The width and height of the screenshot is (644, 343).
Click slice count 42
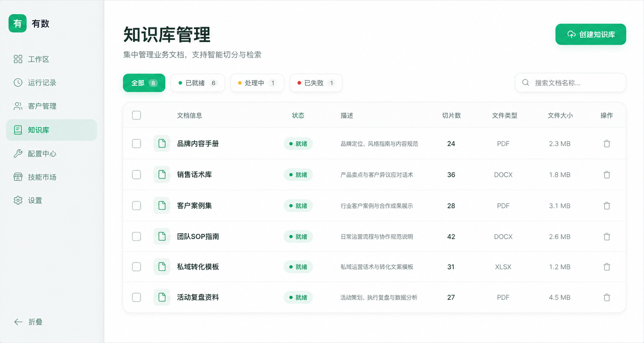(x=451, y=237)
